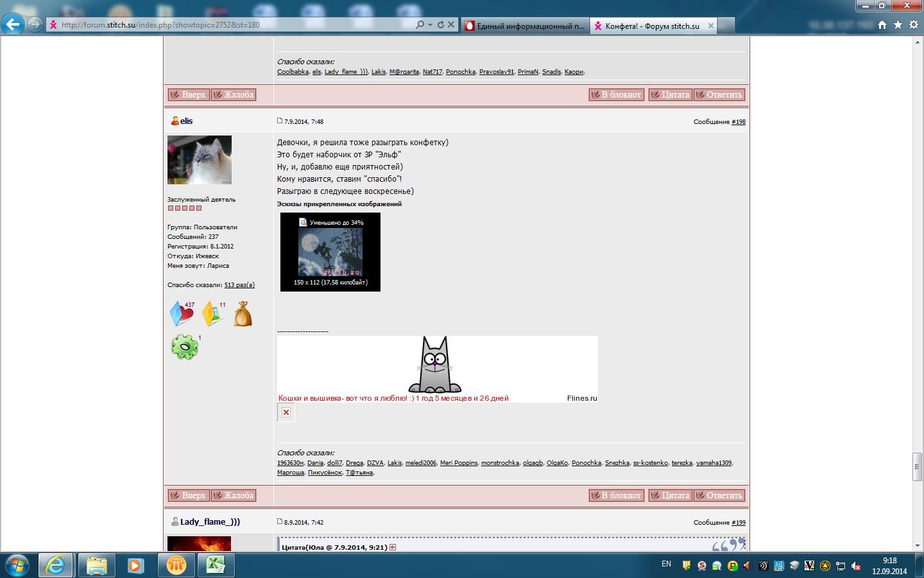This screenshot has height=578, width=924.
Task: Click the heart award icon showing 437
Action: point(182,314)
